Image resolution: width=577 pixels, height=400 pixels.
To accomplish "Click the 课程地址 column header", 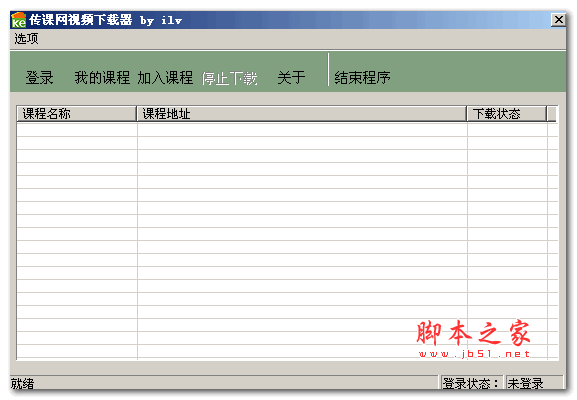I will tap(302, 114).
